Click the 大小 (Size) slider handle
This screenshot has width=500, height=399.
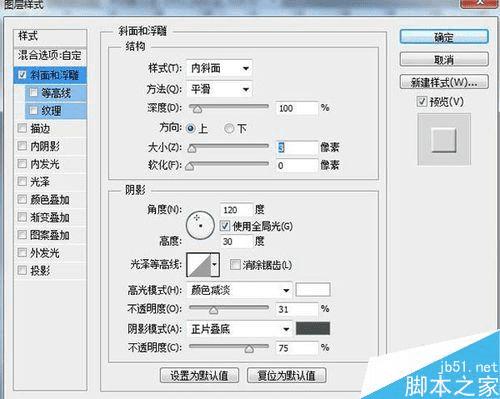192,148
